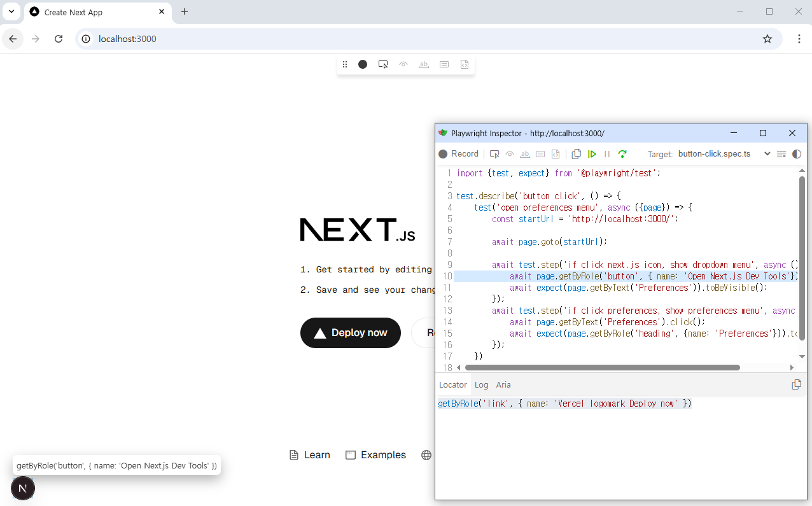Switch to the Aria tab
Viewport: 812px width, 506px height.
point(503,385)
